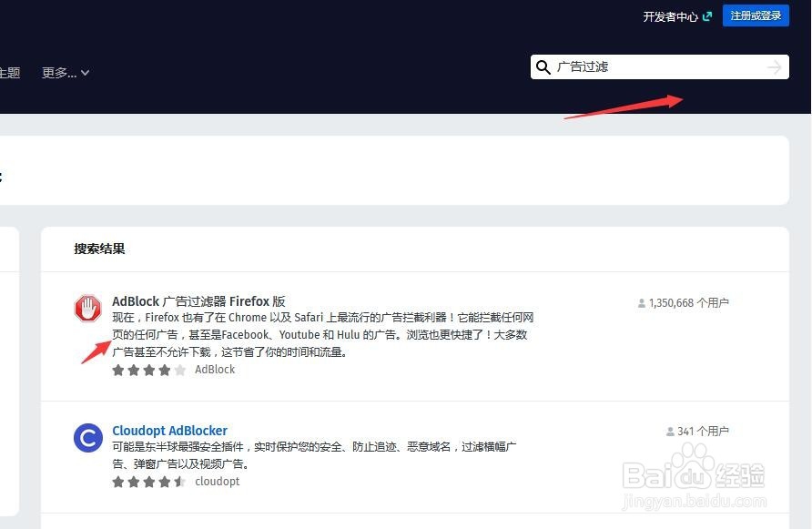Click the Cloudopt star rating
The height and width of the screenshot is (529, 812).
148,482
